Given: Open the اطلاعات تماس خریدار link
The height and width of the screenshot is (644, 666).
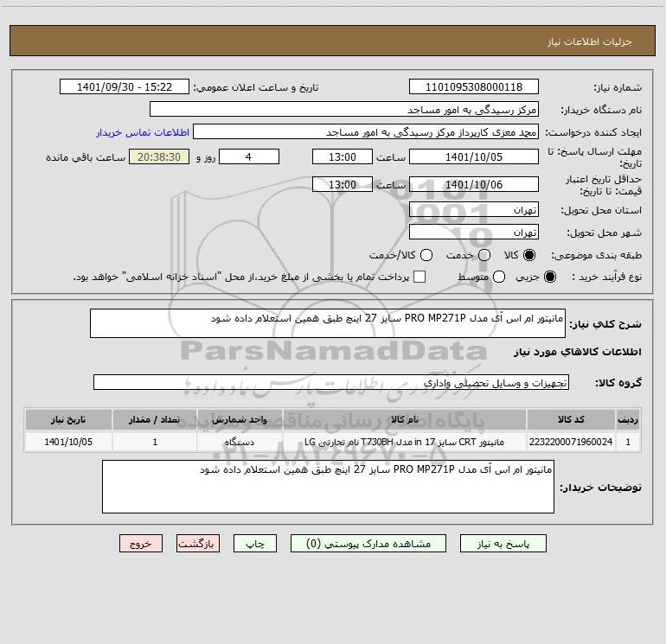Looking at the screenshot, I should [143, 132].
